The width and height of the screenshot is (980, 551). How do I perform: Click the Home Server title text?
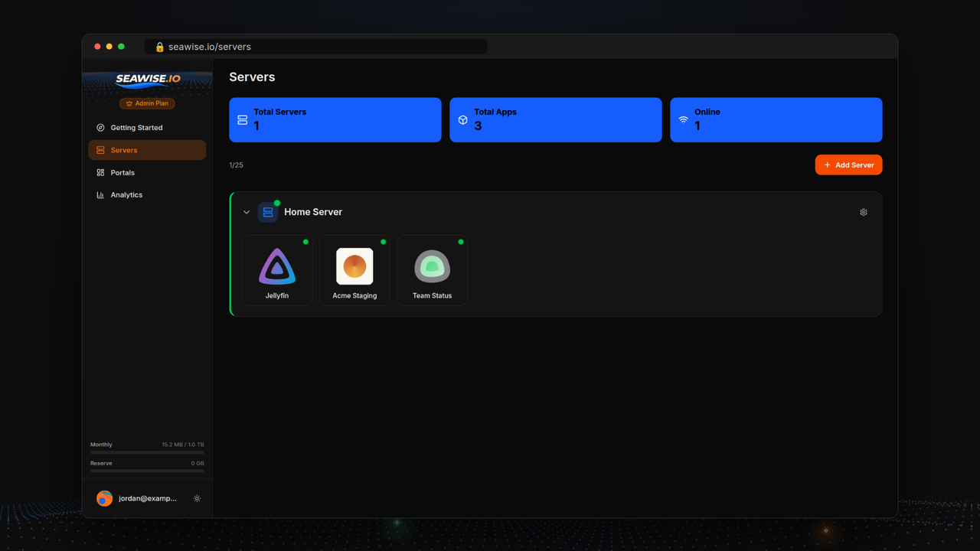(x=313, y=212)
